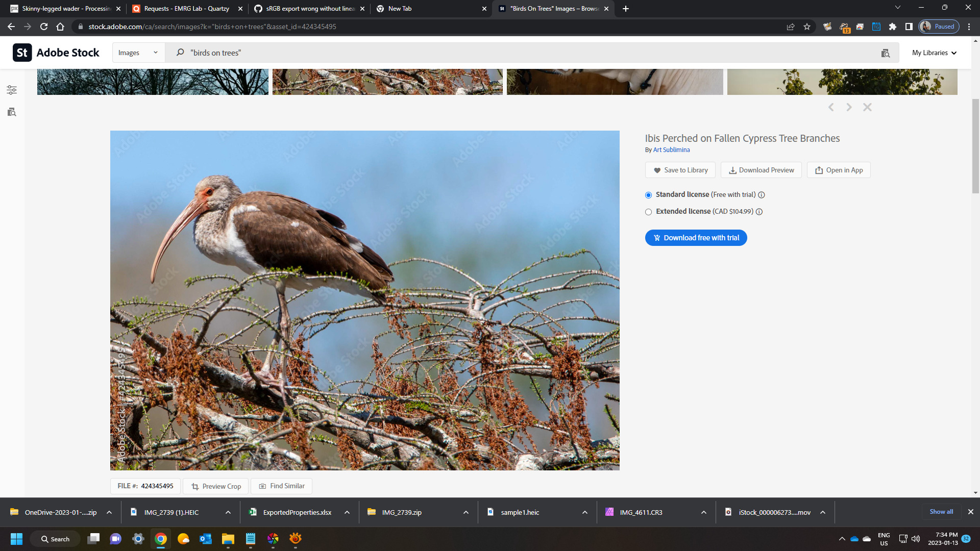Click info icon beside Extended license
The image size is (980, 551).
tap(759, 212)
